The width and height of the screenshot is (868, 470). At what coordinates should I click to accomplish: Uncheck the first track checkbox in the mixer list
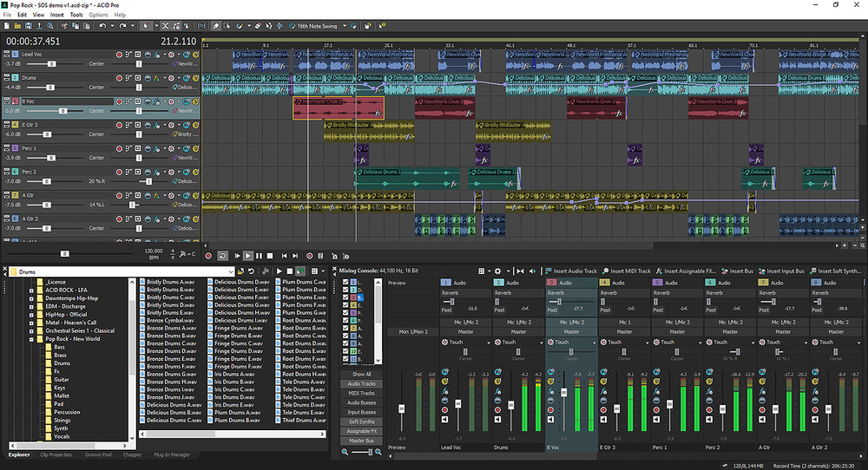[346, 284]
